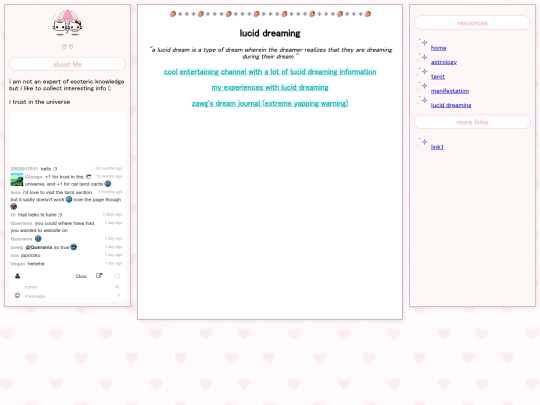Click username Vegas in chat
Screen dimensions: 540x405
pyautogui.click(x=18, y=263)
